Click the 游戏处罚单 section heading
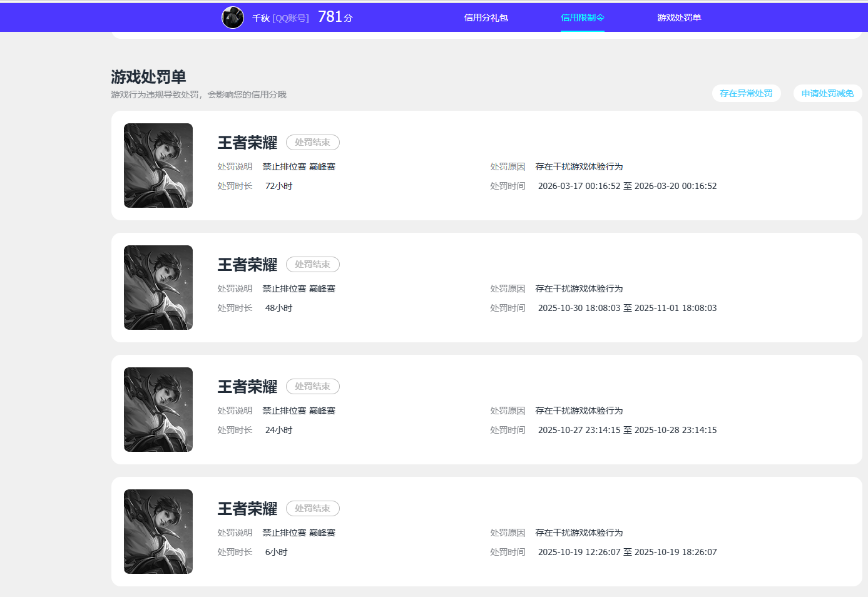The height and width of the screenshot is (597, 868). [x=148, y=77]
